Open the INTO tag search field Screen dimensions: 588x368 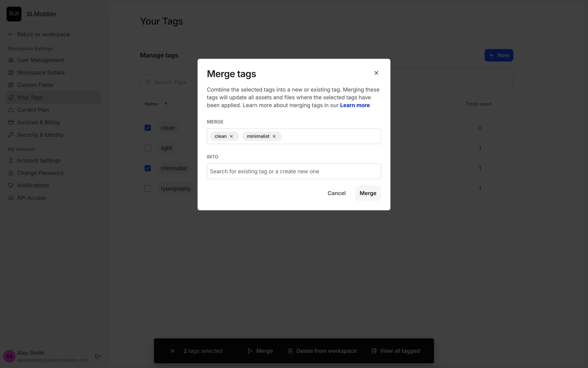[x=294, y=171]
